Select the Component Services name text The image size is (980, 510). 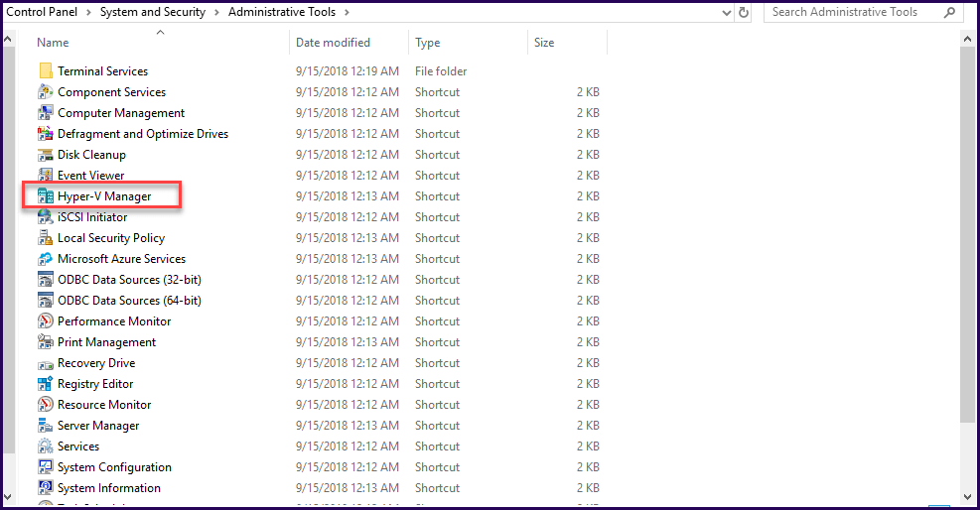pyautogui.click(x=112, y=91)
